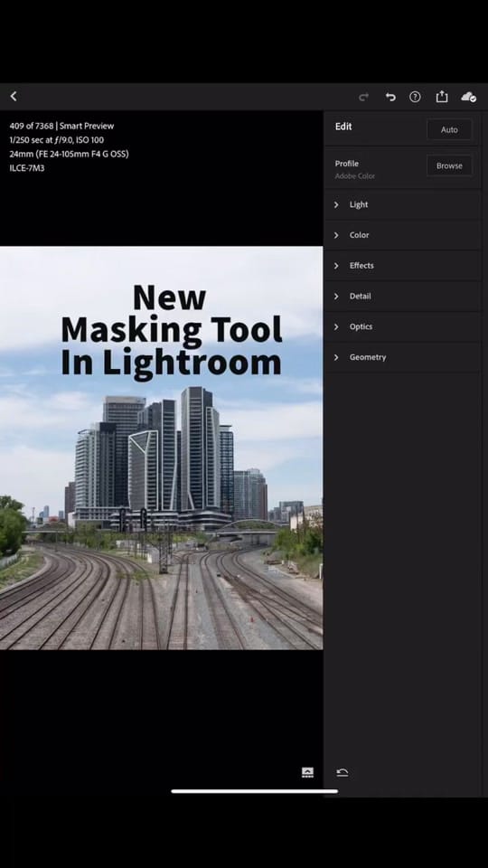Click Browse to choose a profile
The image size is (488, 868).
(x=449, y=165)
